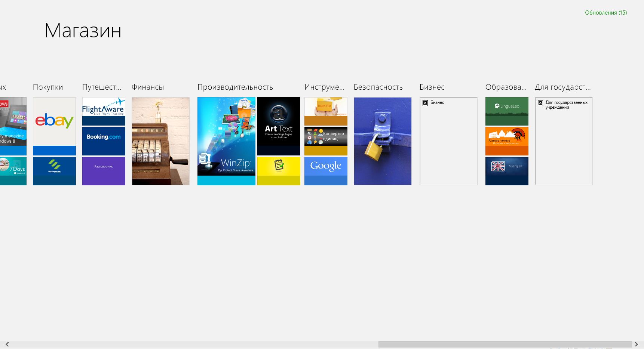This screenshot has height=349, width=644.
Task: Open the Покупки category heading
Action: tap(48, 87)
